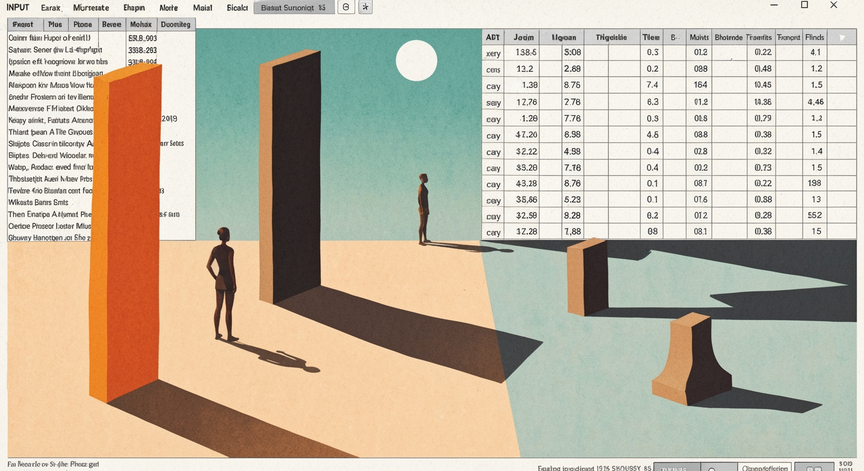Image resolution: width=864 pixels, height=471 pixels.
Task: Click the Mohaix column header
Action: tap(141, 24)
